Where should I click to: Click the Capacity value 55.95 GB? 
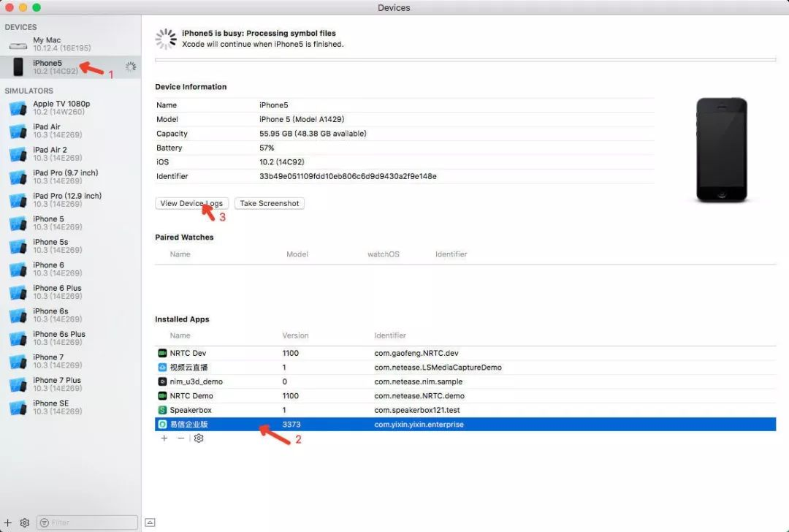313,134
